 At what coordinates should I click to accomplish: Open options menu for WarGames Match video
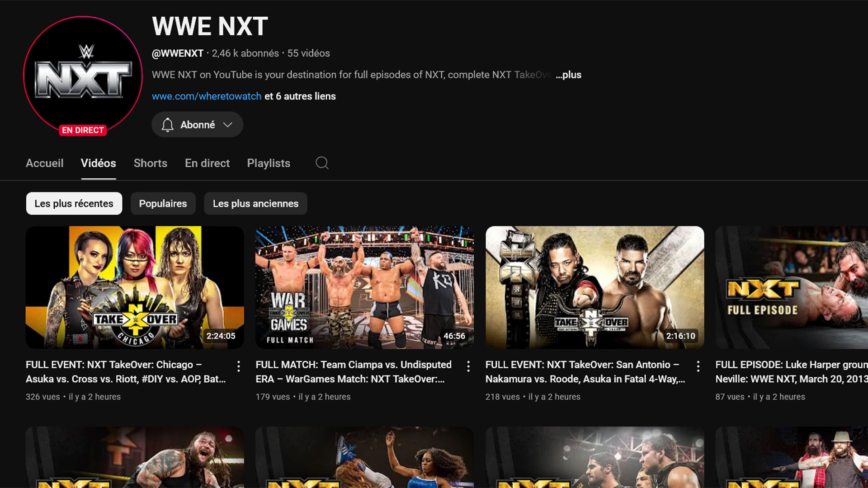[468, 366]
